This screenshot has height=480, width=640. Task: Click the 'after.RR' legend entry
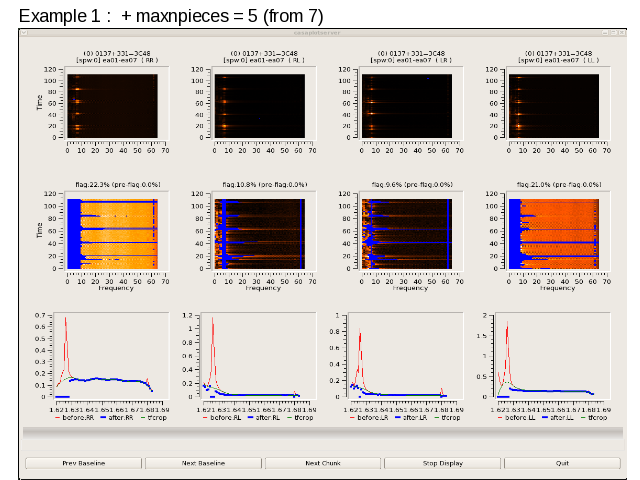[117, 418]
